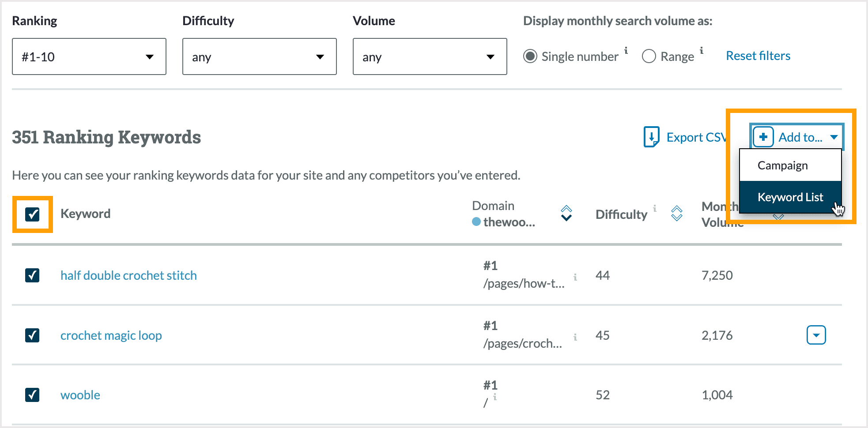Click the plus icon on Add to
This screenshot has width=868, height=428.
(x=763, y=137)
